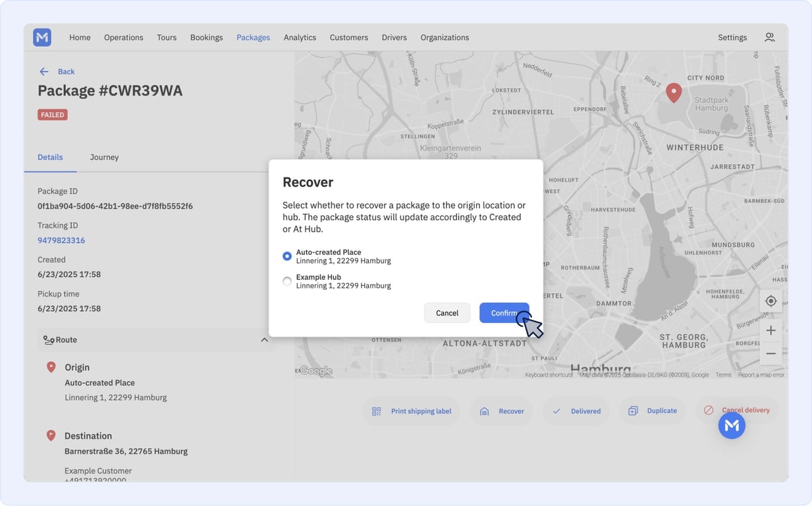Click the Recover action button
Screen dimensions: 812x506
pos(501,411)
